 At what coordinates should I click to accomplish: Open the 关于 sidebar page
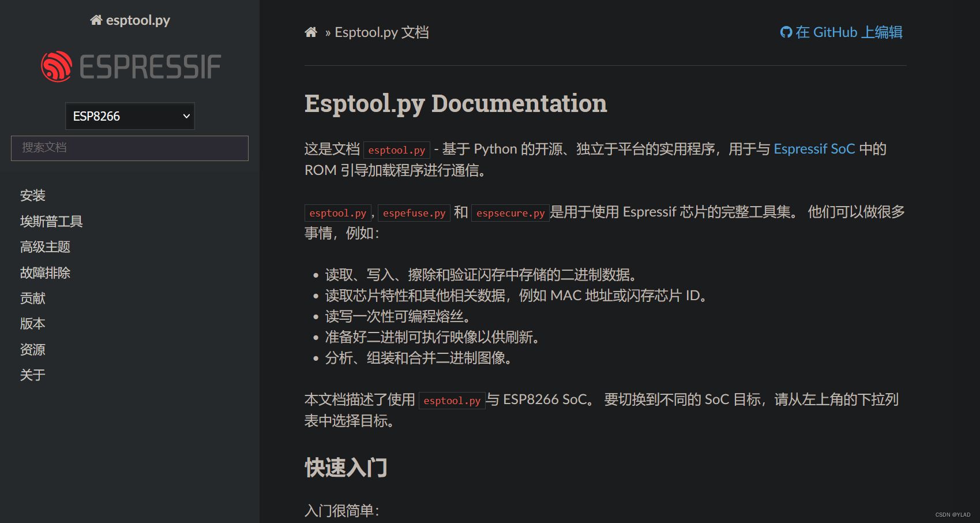33,375
